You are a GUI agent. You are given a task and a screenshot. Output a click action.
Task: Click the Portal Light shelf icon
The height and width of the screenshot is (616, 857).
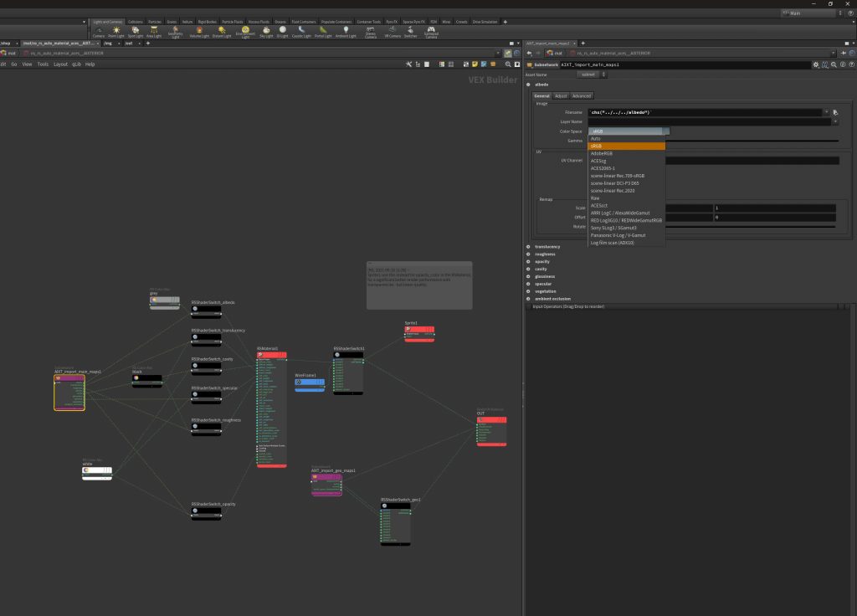point(323,32)
